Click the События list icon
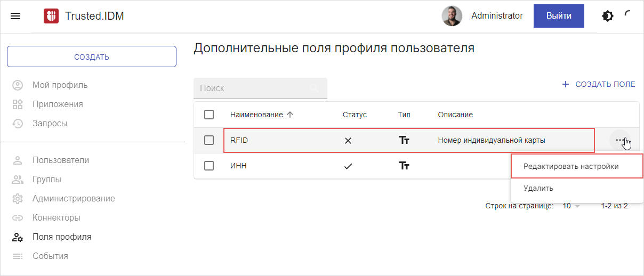The height and width of the screenshot is (276, 644). click(x=18, y=256)
